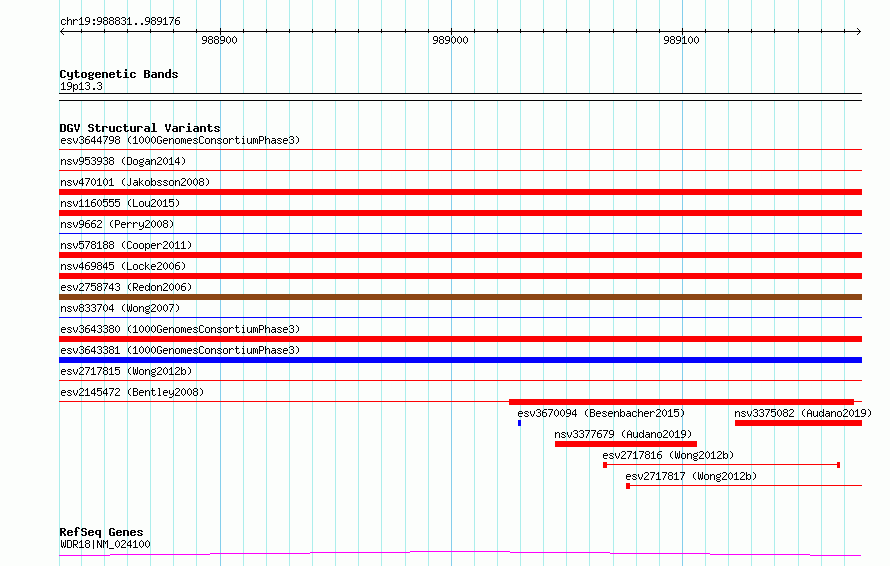Select variant esv2717817 (Wong2012b) label
Screen dimensions: 890x566
click(x=691, y=476)
